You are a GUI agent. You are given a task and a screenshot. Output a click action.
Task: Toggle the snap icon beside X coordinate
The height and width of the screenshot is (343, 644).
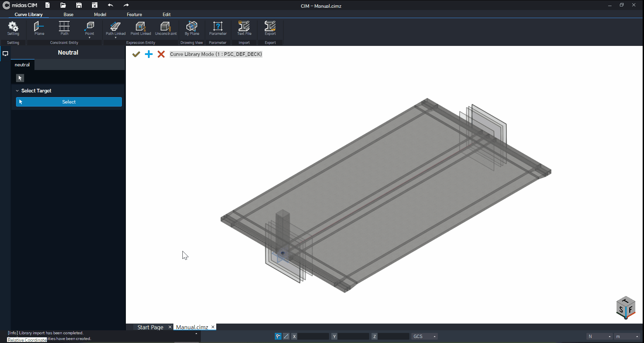(278, 336)
